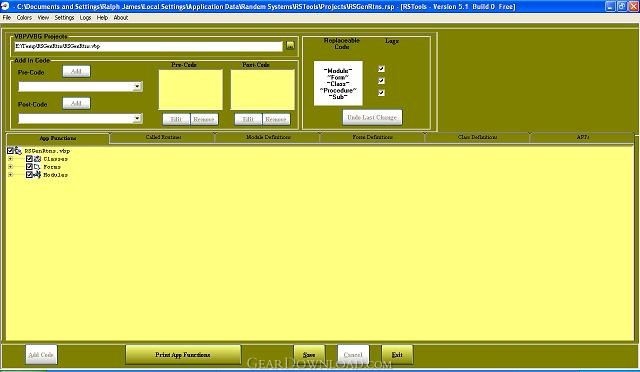Click the Print App Functions button
This screenshot has width=640, height=372.
pos(183,355)
